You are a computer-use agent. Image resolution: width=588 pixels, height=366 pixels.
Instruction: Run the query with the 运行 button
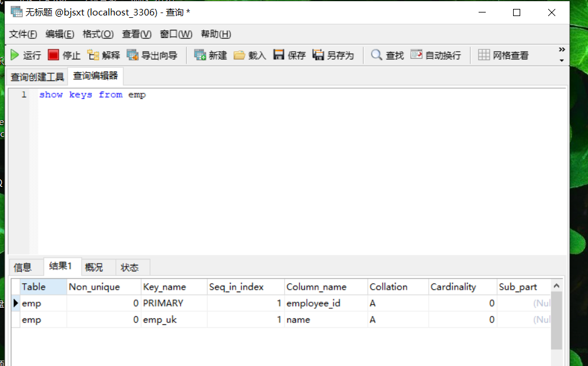coord(26,55)
